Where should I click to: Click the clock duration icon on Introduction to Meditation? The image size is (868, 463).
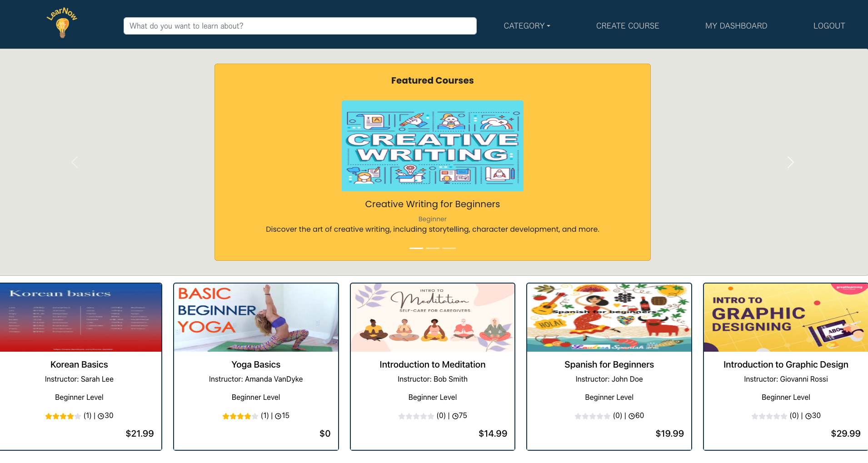[455, 416]
